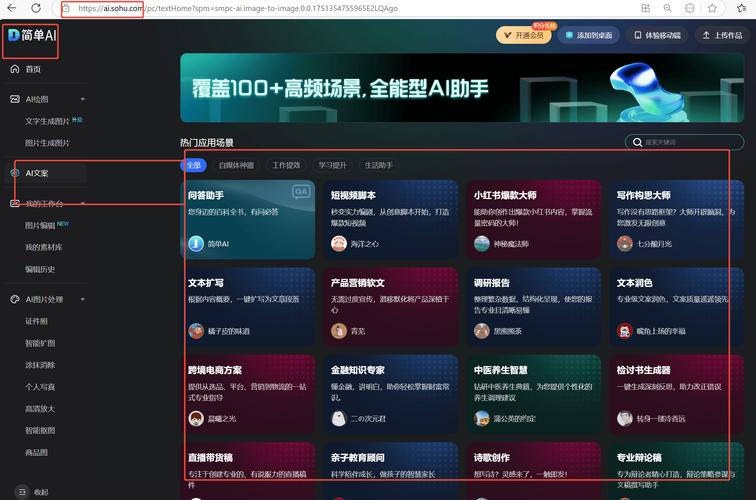756x500 pixels.
Task: Go back using the browser back arrow
Action: [x=12, y=8]
